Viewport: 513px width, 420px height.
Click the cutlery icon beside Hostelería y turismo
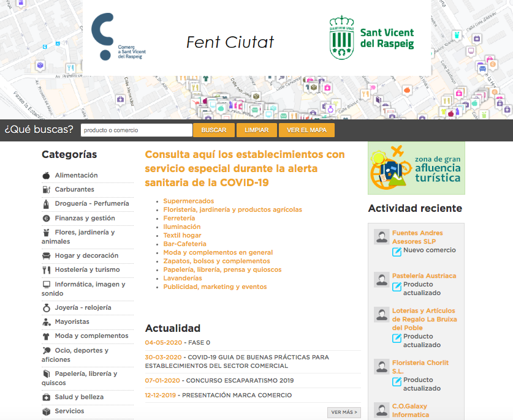(x=46, y=270)
